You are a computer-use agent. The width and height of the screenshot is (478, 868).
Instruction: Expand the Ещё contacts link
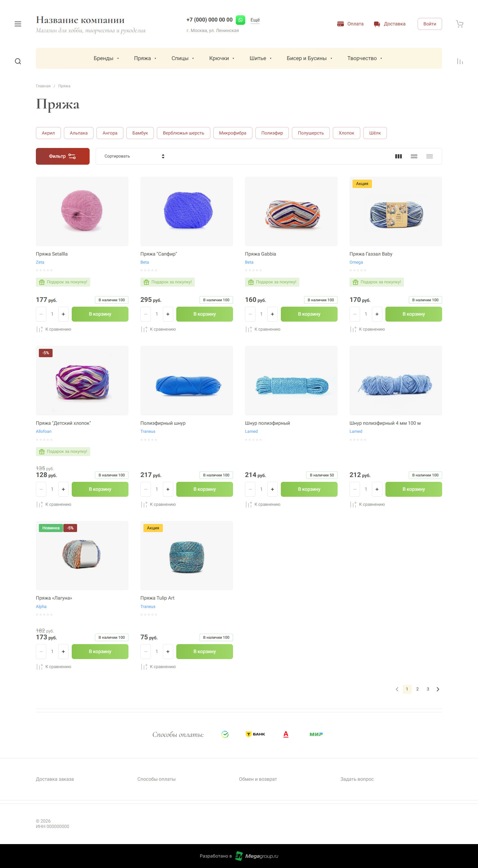pyautogui.click(x=255, y=20)
